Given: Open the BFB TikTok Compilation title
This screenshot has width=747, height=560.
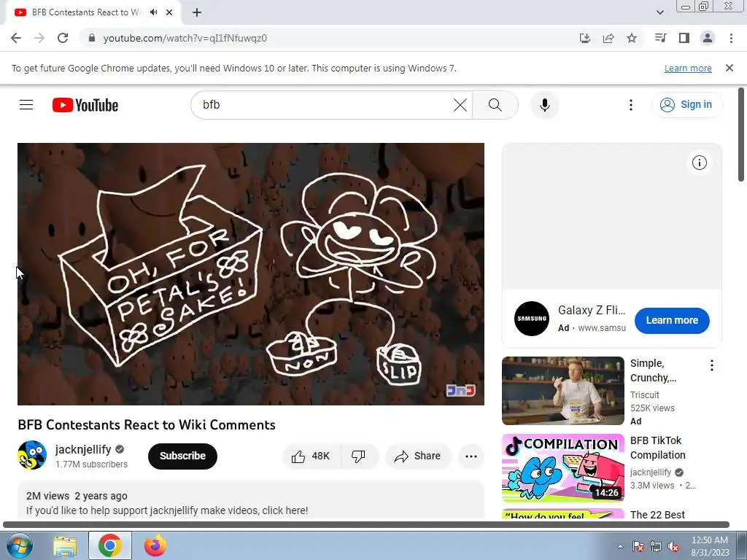Looking at the screenshot, I should point(657,448).
